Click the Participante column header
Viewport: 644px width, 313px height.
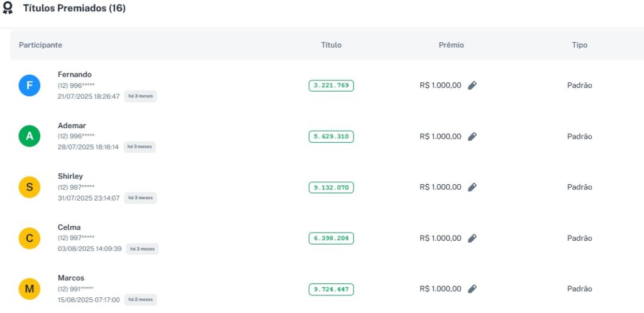[x=40, y=45]
